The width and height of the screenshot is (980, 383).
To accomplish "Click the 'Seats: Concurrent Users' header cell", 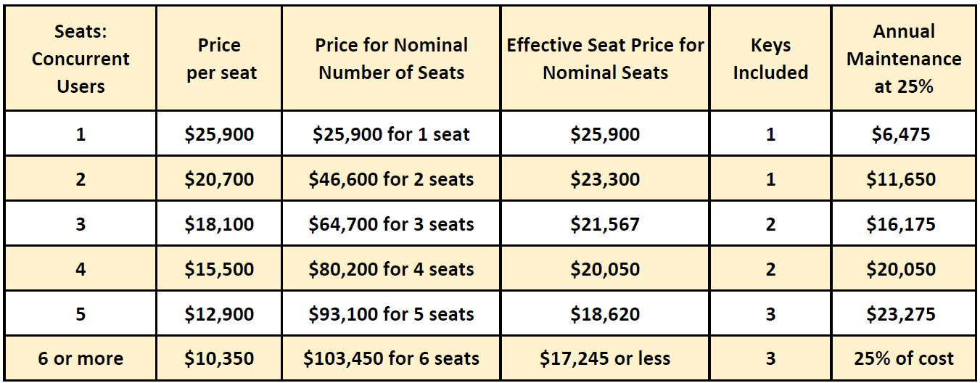I will [x=81, y=59].
